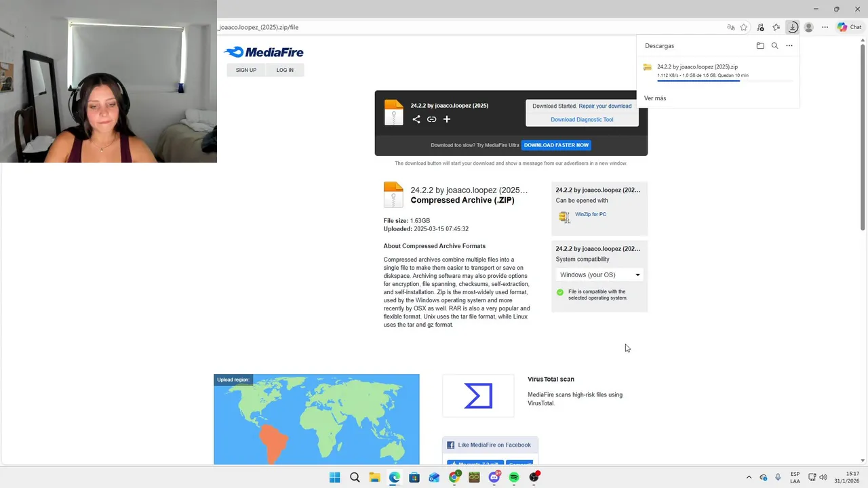Click the microphone tray icon
868x488 pixels.
(778, 477)
